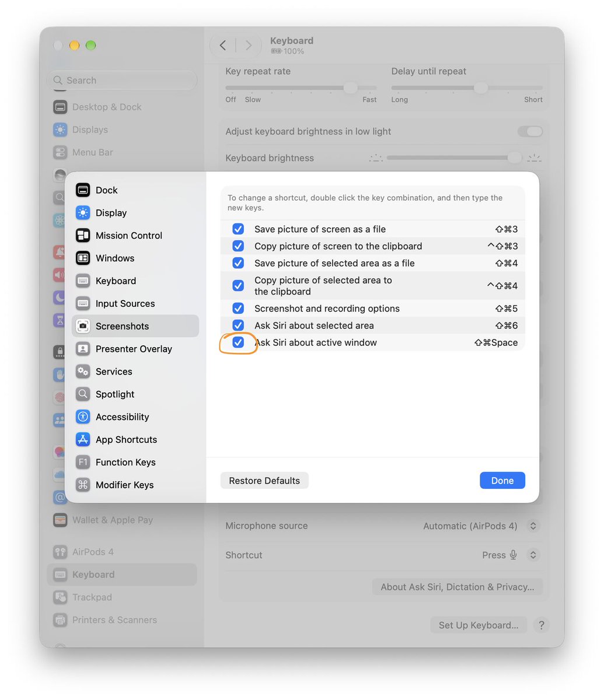This screenshot has width=604, height=700.
Task: Click the ^⇧⌘4 shortcut key combination
Action: (x=502, y=286)
